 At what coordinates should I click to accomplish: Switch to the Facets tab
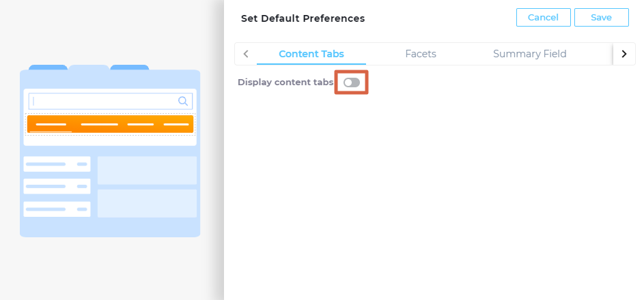421,54
